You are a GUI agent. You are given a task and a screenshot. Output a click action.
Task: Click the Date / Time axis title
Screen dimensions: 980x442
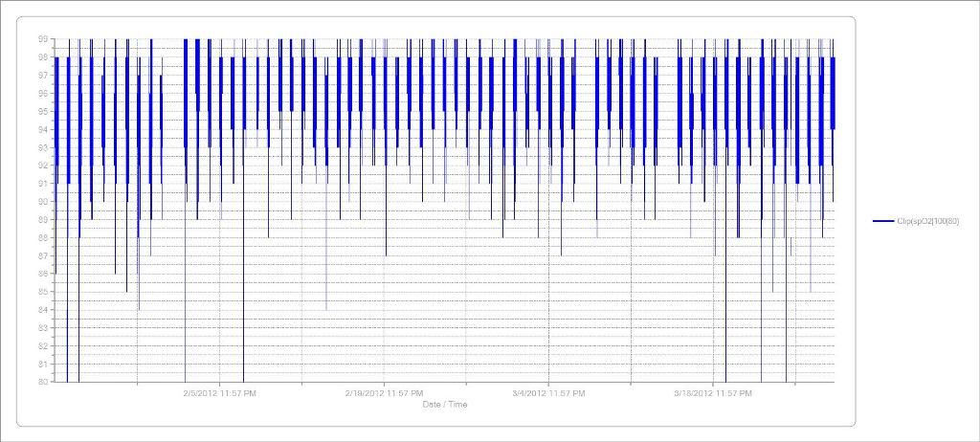point(445,405)
